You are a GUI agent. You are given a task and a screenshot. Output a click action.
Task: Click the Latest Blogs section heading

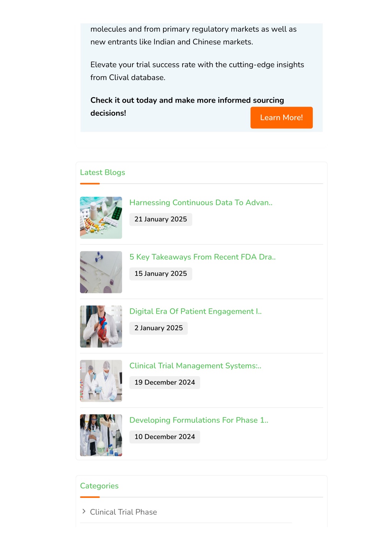click(x=103, y=172)
